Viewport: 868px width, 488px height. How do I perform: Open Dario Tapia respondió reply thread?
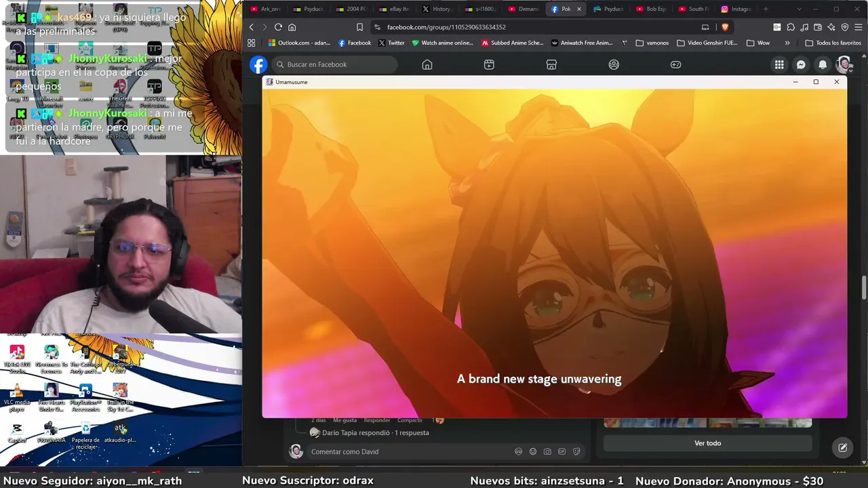click(375, 432)
